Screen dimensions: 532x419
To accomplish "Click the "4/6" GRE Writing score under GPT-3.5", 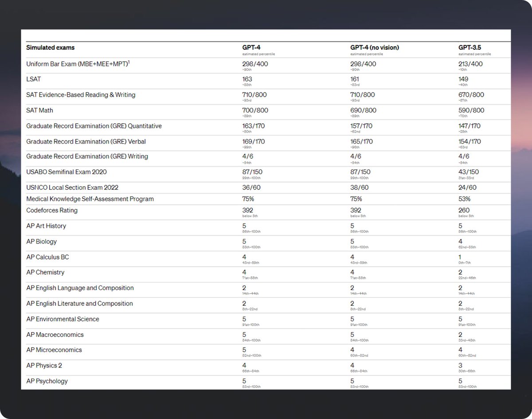I will [x=464, y=157].
